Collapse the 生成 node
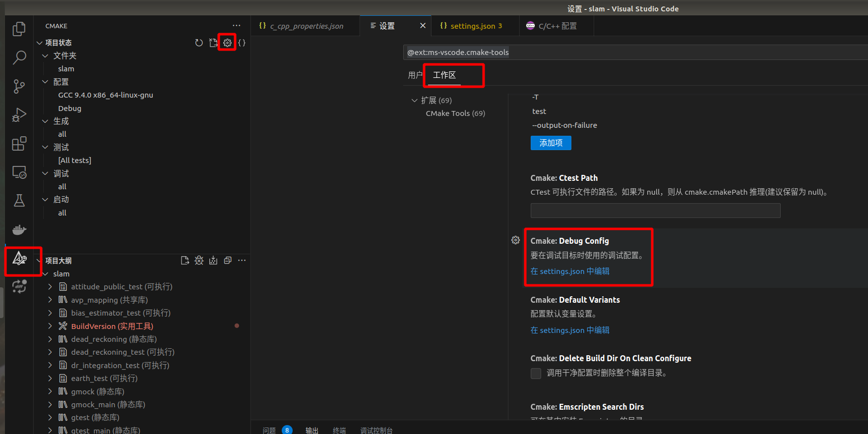Screen dimensions: 868x434 tap(45, 121)
